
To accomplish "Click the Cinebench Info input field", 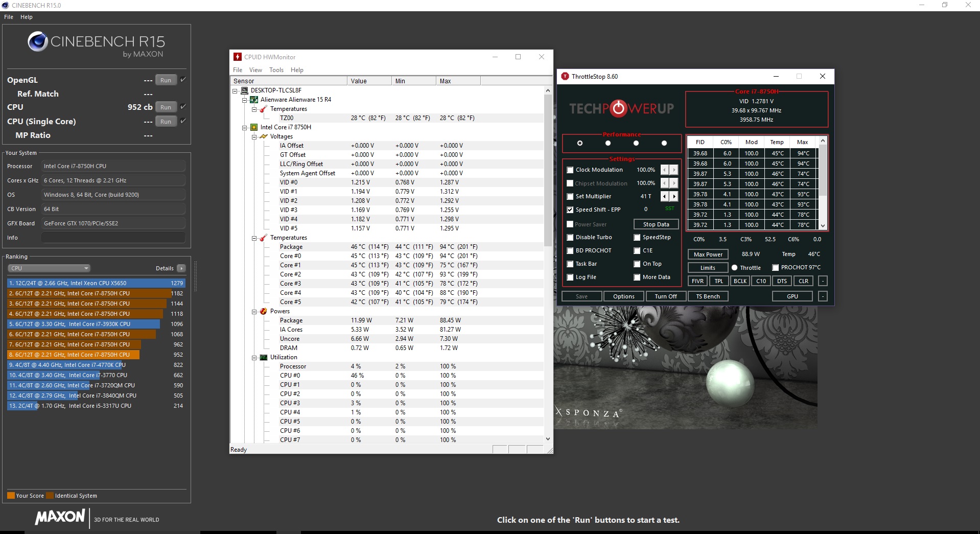I will (x=113, y=238).
